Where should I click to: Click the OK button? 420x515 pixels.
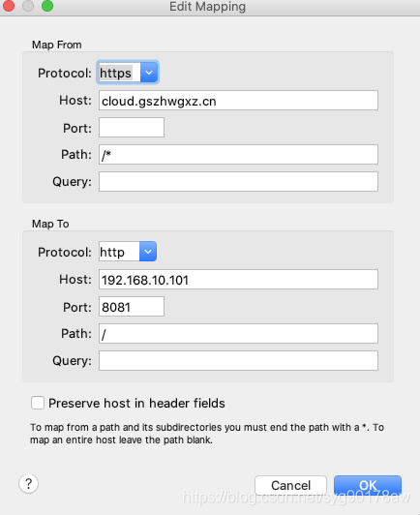(368, 485)
